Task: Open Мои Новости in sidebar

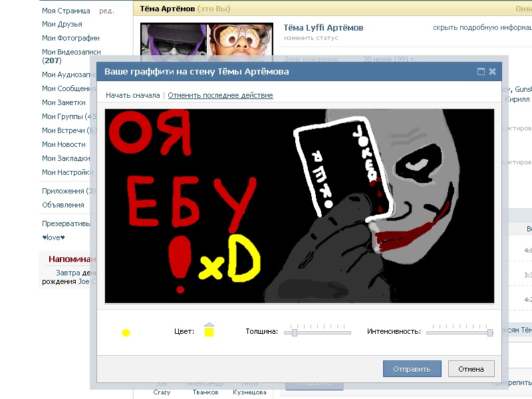Action: [64, 144]
